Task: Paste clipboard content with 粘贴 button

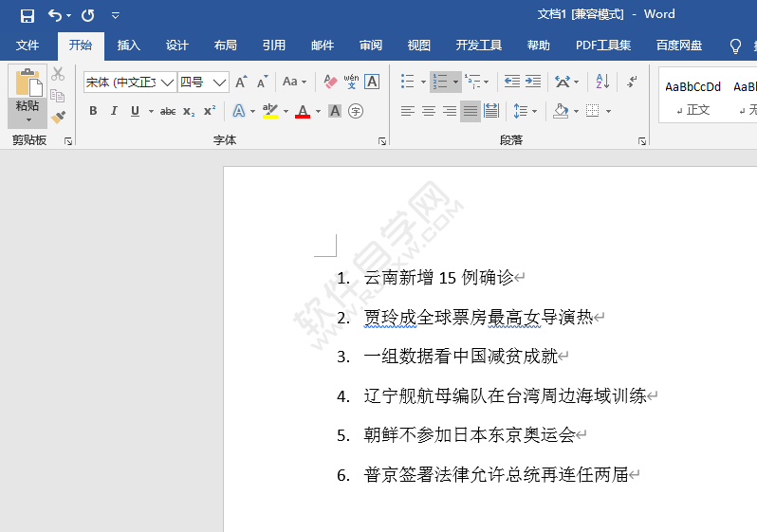Action: coord(28,95)
